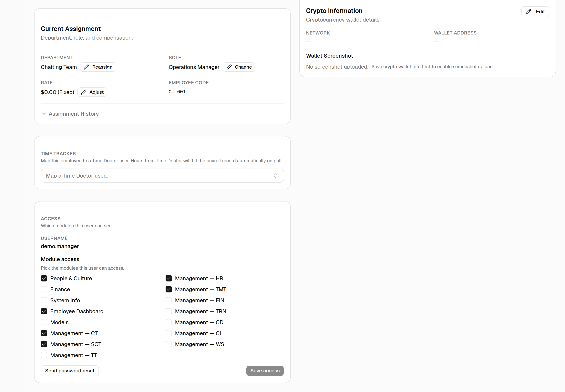Click the Change role button
Screen dimensions: 565x392
(239, 67)
